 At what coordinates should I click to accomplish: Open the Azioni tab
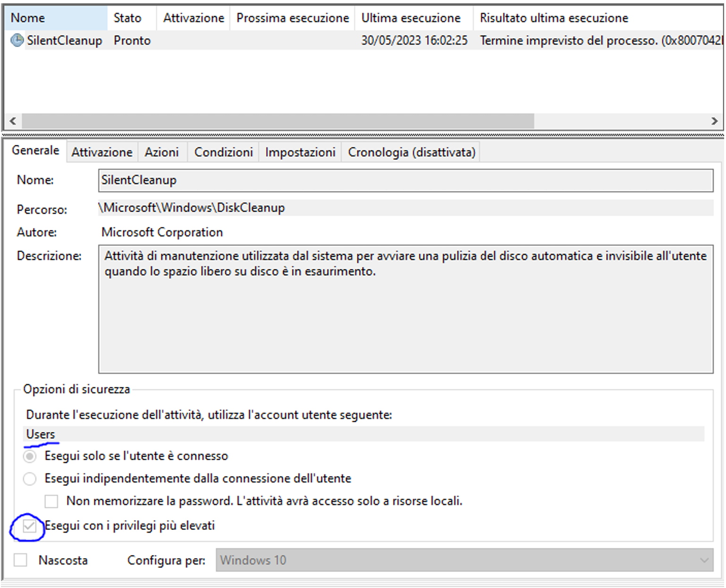[x=162, y=152]
